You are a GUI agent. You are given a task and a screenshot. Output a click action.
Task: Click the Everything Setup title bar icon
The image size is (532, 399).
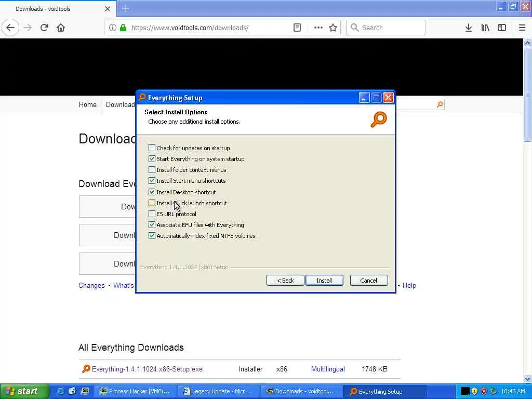point(142,97)
